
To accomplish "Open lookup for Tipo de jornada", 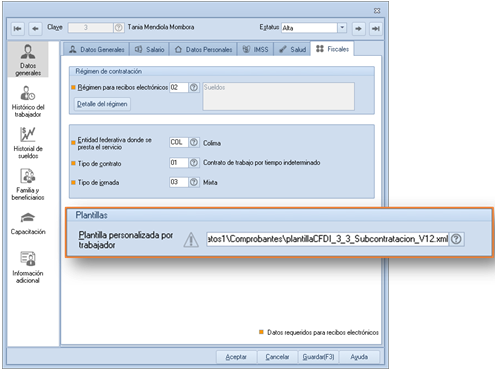I will (x=194, y=182).
